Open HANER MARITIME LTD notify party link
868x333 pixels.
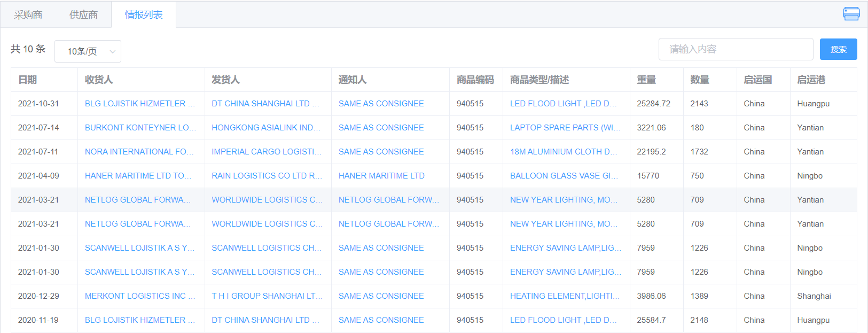381,176
